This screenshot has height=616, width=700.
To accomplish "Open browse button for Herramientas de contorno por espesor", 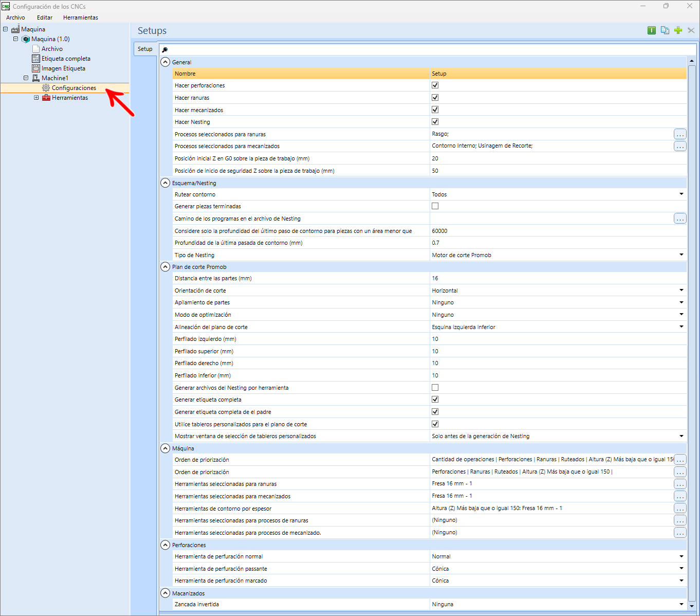I will [680, 508].
